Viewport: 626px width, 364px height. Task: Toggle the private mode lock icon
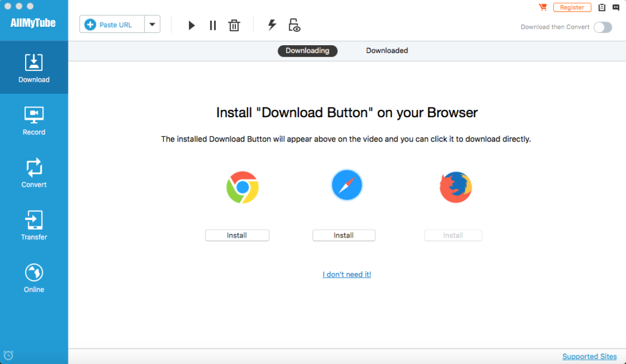coord(294,25)
